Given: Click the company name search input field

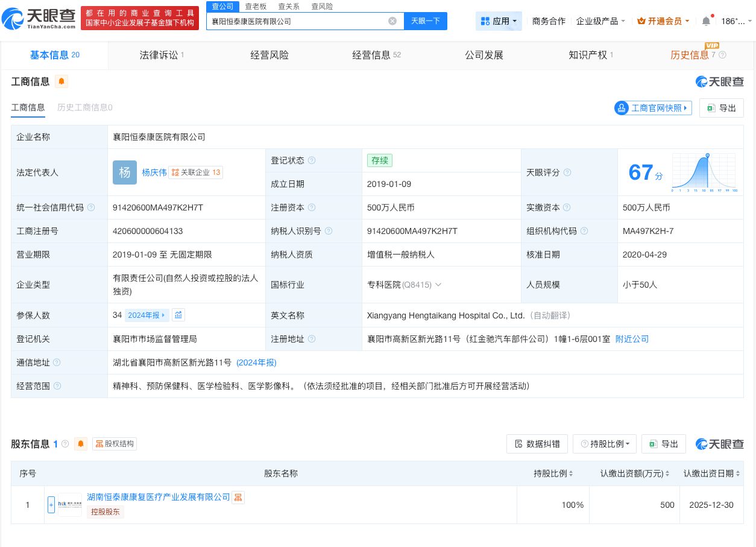Looking at the screenshot, I should click(301, 21).
